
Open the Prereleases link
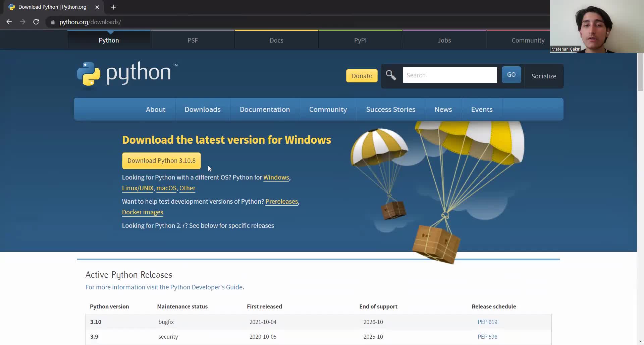click(281, 202)
